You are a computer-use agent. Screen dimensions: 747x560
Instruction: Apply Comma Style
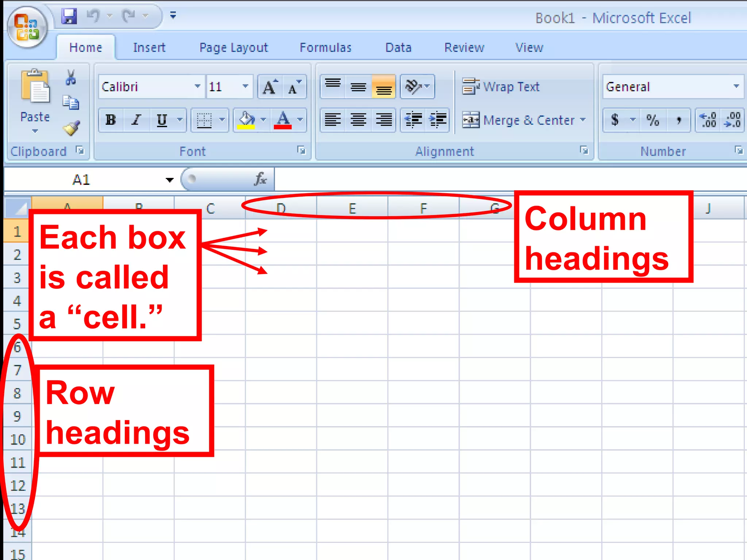pyautogui.click(x=678, y=120)
